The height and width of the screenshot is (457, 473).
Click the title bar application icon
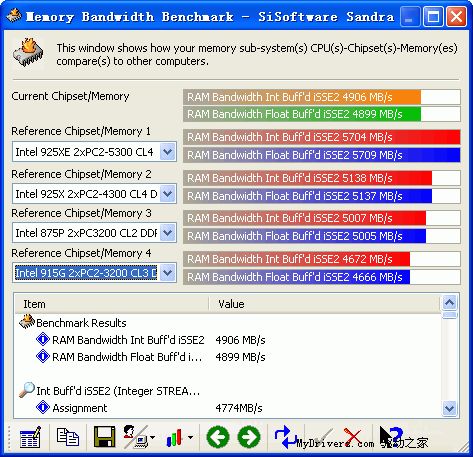tap(14, 16)
